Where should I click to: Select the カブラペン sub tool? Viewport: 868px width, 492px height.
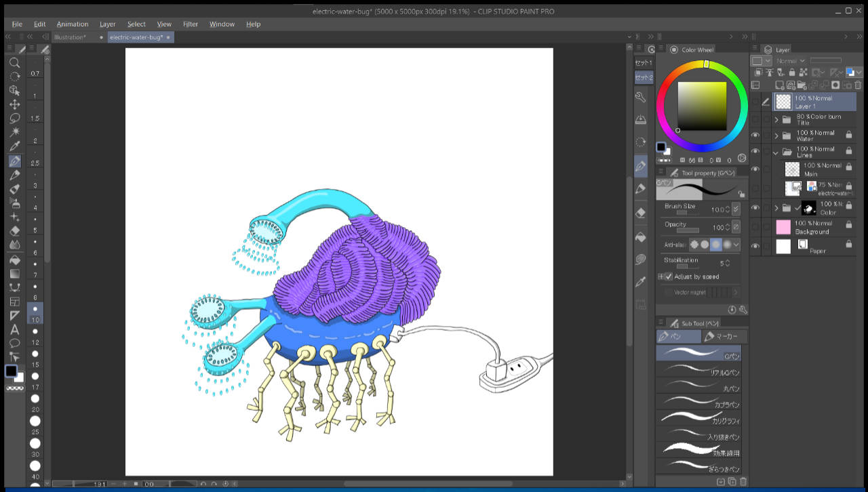[698, 401]
